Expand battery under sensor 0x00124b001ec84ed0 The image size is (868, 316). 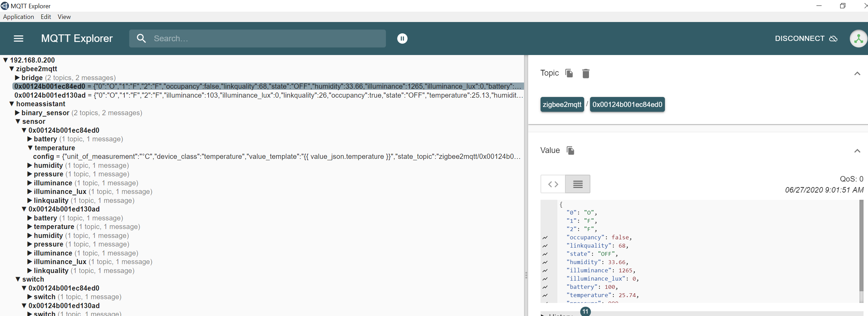tap(30, 139)
